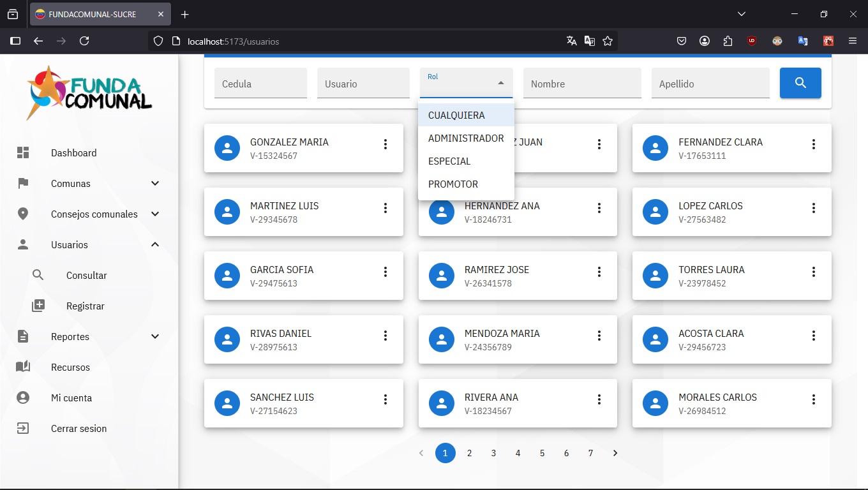Click the Recursos book icon

pyautogui.click(x=23, y=367)
